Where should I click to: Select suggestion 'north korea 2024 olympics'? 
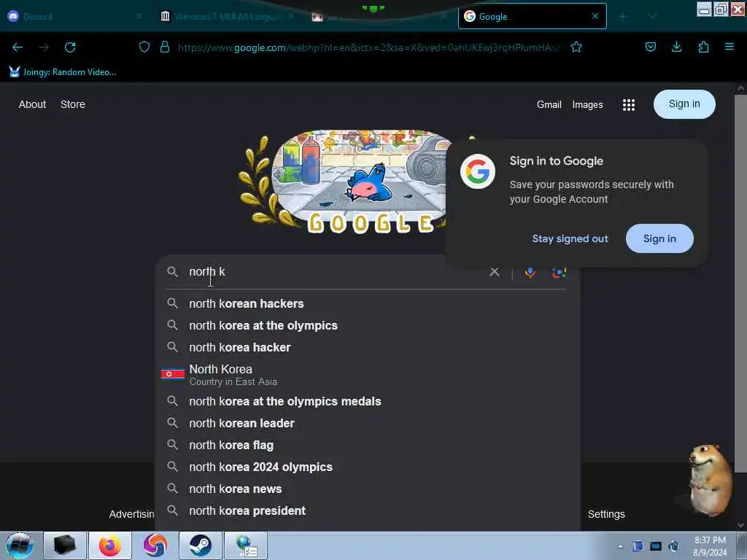point(368,467)
